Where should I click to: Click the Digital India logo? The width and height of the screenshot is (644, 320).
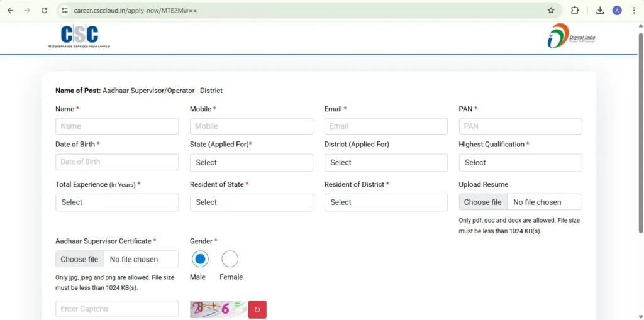click(x=571, y=36)
